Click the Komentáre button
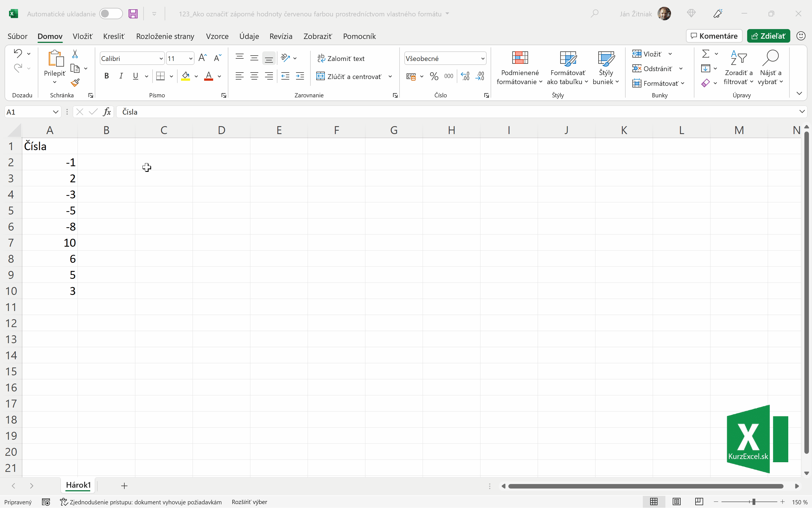Screen dimensions: 812x508 tap(714, 36)
